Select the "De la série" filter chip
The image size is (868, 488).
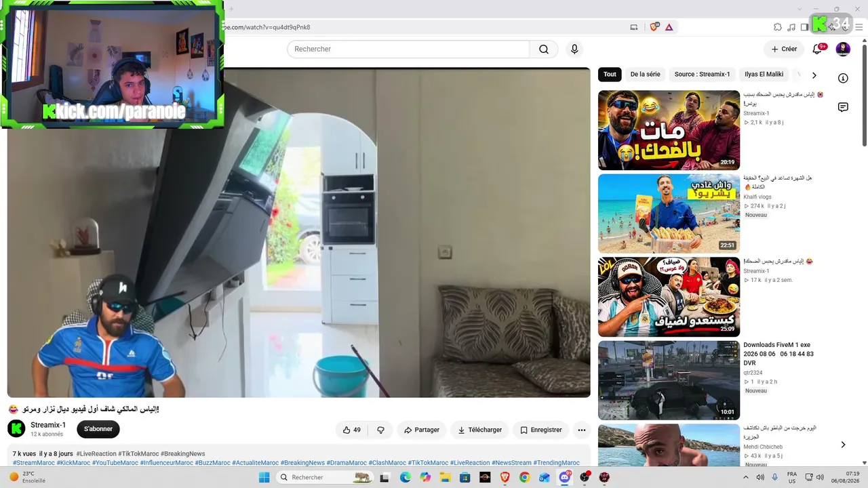coord(645,75)
